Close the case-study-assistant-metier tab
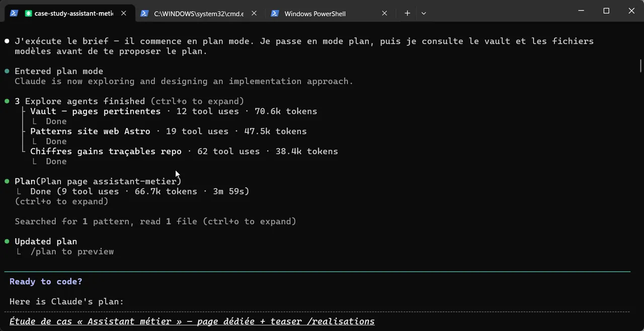 point(124,13)
